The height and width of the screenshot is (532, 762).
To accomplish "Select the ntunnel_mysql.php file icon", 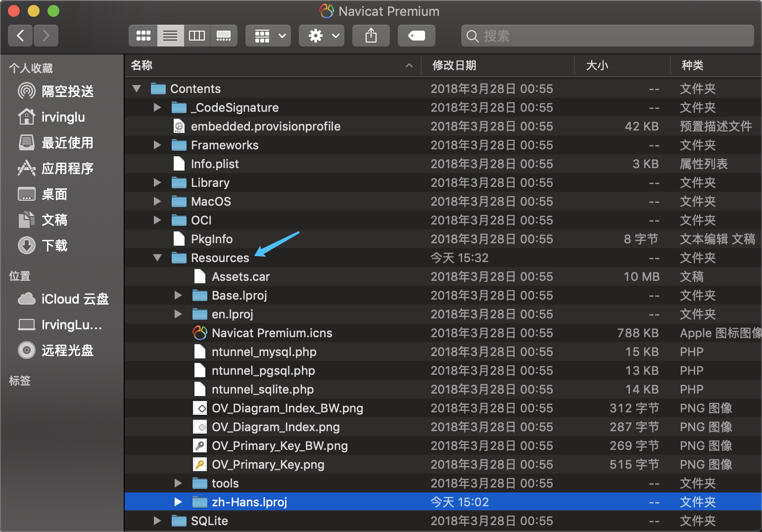I will pyautogui.click(x=200, y=352).
